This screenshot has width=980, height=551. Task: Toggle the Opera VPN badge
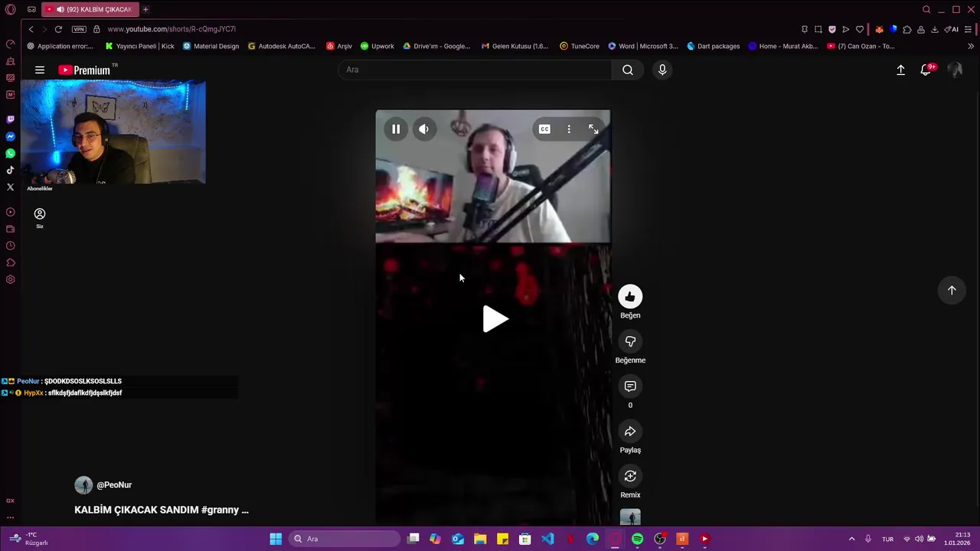click(79, 29)
